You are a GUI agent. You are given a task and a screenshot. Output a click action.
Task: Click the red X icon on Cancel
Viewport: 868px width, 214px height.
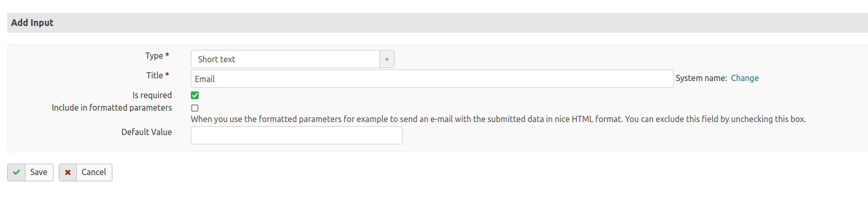[68, 172]
